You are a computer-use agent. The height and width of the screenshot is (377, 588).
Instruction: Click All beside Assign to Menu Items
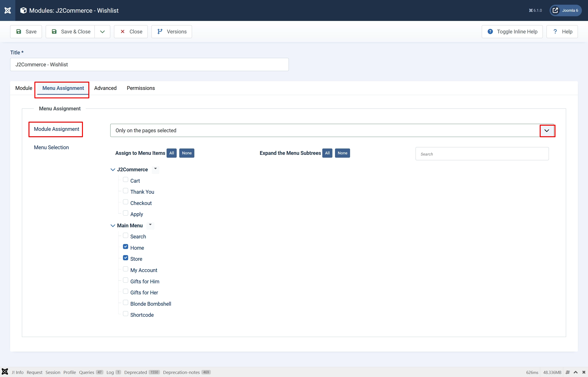pyautogui.click(x=171, y=153)
